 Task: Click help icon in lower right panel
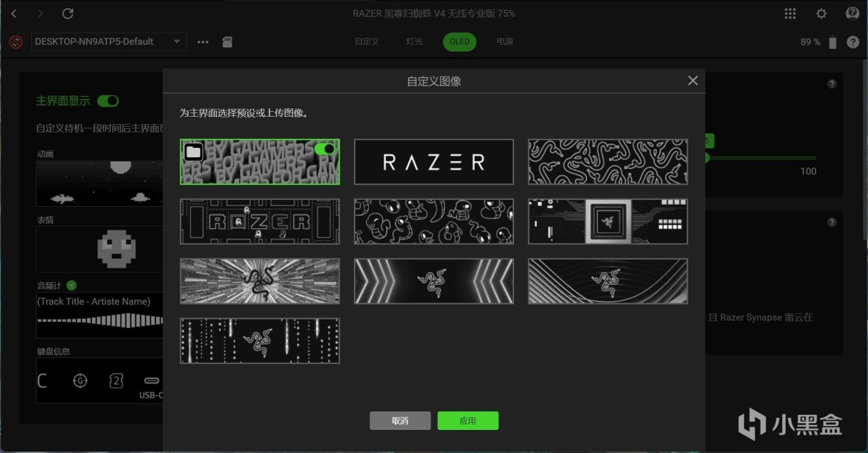click(832, 222)
